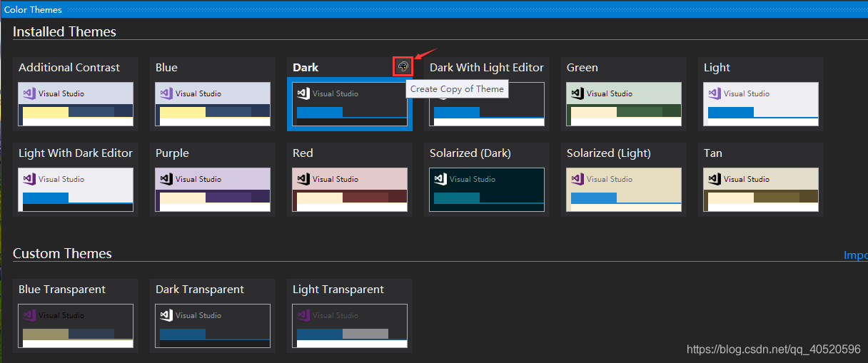The height and width of the screenshot is (363, 868).
Task: Click the "Solarized (Dark)" theme title
Action: tap(470, 153)
